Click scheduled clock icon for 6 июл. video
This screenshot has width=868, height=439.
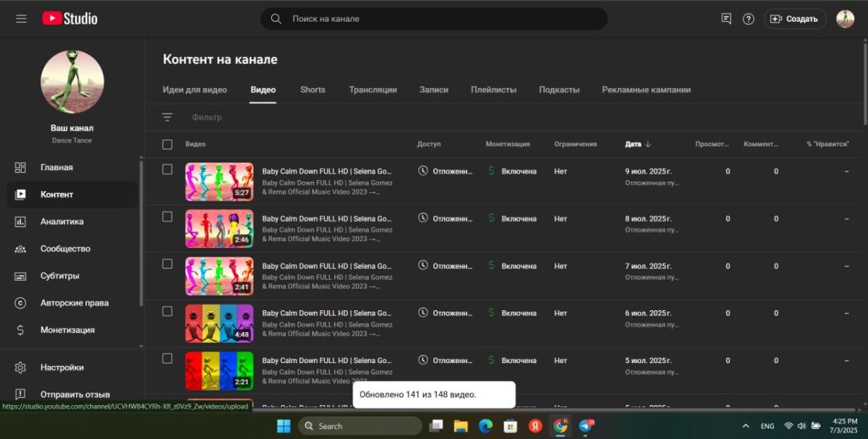point(423,312)
